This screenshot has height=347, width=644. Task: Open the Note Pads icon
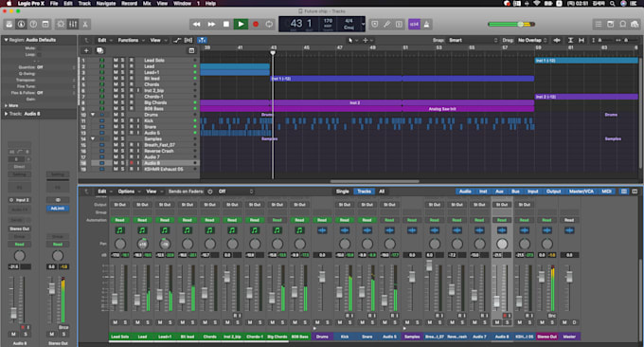coord(611,25)
